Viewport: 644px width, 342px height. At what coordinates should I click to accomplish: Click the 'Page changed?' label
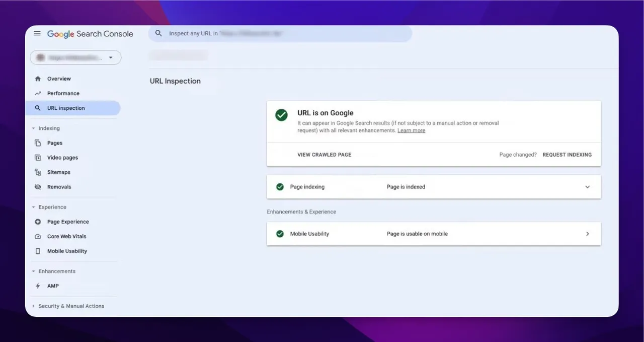(518, 155)
